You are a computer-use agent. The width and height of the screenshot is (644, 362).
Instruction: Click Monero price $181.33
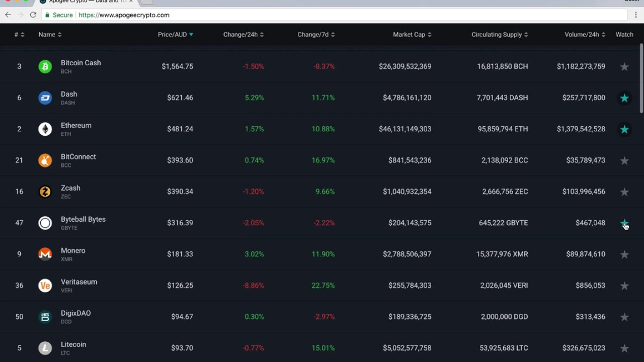pyautogui.click(x=180, y=254)
